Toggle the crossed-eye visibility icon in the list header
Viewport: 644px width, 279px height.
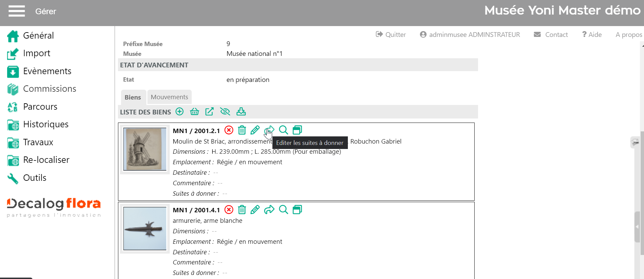pos(225,112)
